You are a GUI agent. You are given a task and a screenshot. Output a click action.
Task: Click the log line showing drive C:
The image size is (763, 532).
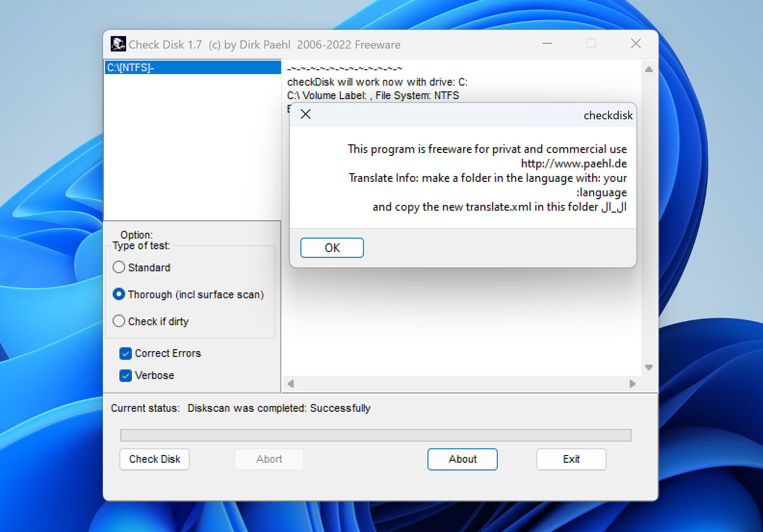point(377,82)
